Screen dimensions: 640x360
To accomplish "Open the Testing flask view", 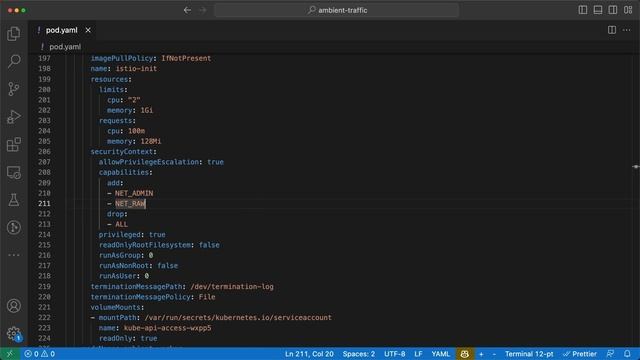I will point(14,200).
